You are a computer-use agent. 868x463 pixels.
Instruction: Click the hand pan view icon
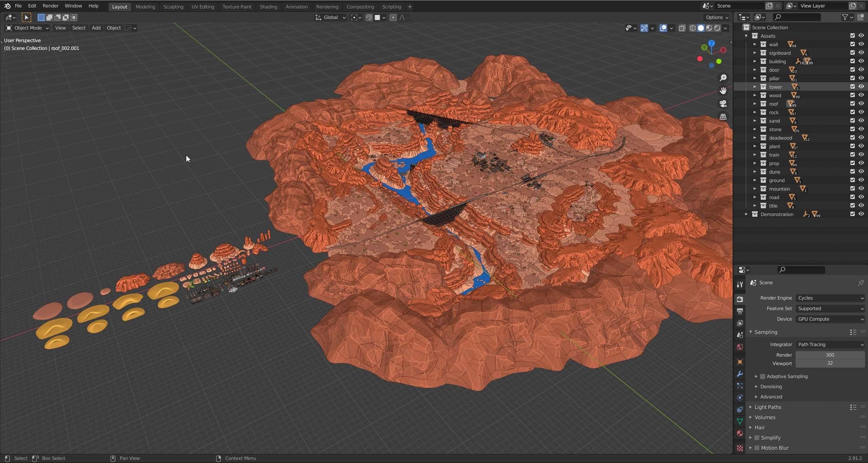coord(723,91)
